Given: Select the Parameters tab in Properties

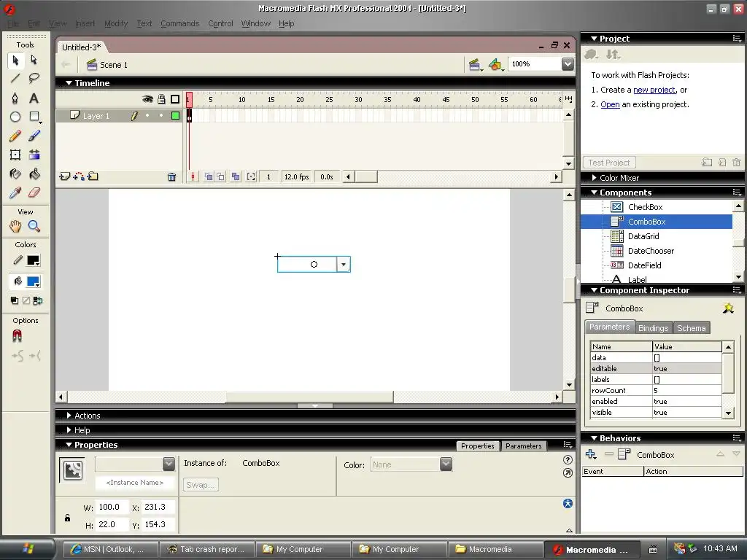Looking at the screenshot, I should pyautogui.click(x=524, y=446).
